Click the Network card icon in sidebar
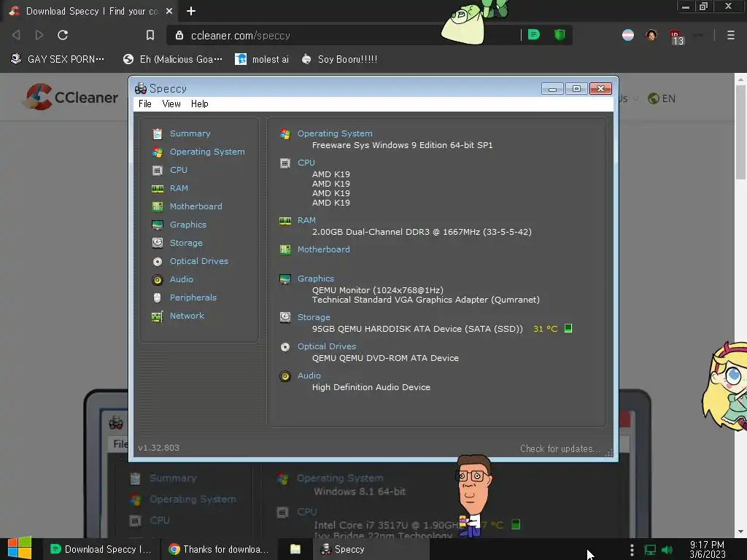This screenshot has height=560, width=747. pyautogui.click(x=158, y=316)
